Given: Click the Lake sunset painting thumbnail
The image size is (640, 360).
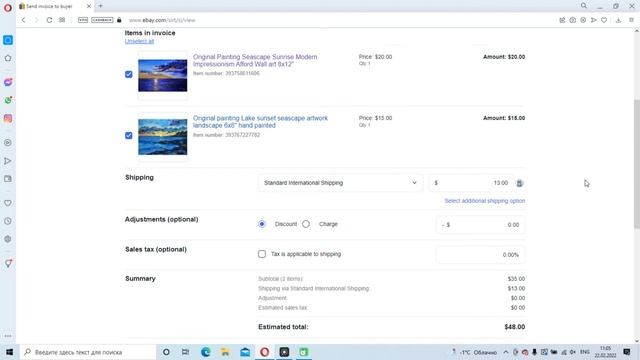Looking at the screenshot, I should click(162, 137).
